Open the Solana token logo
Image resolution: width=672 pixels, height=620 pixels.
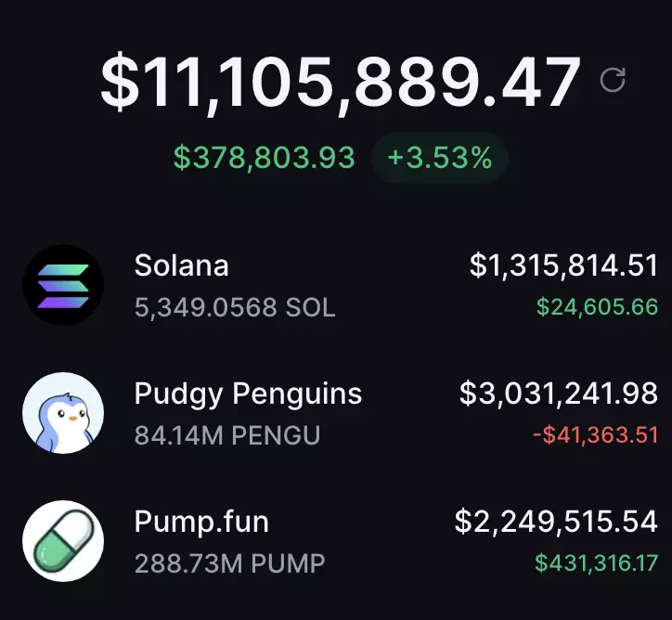tap(63, 285)
